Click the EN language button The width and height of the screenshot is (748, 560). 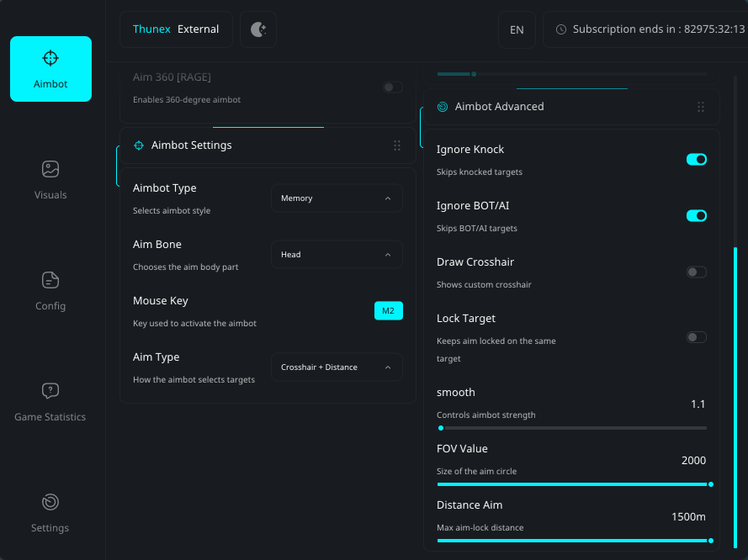pos(517,29)
